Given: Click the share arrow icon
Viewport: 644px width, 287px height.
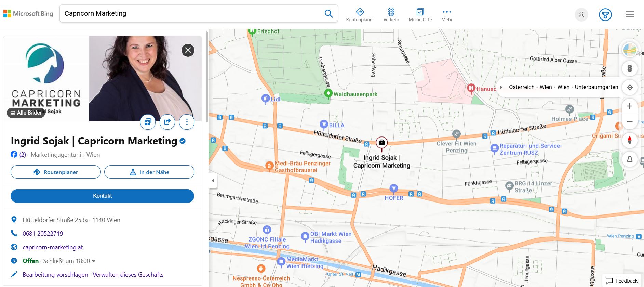Looking at the screenshot, I should point(167,122).
